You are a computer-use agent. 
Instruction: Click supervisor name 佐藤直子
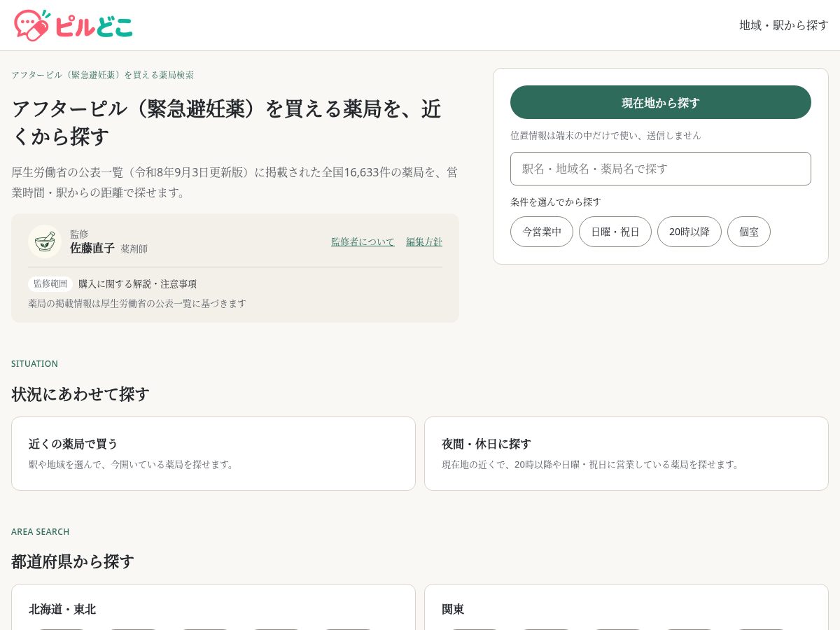92,248
